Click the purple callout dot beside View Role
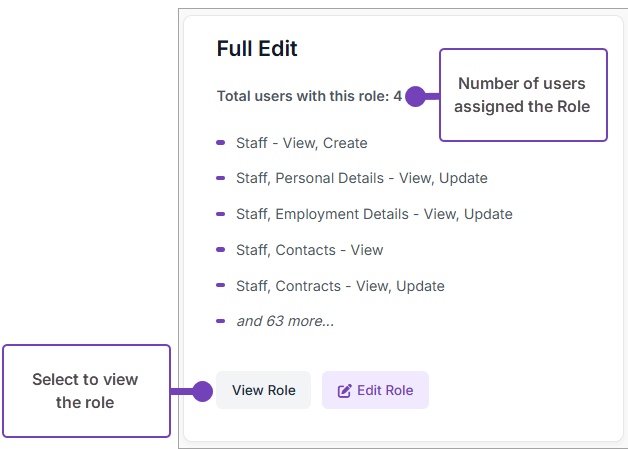This screenshot has width=628, height=449. (202, 391)
